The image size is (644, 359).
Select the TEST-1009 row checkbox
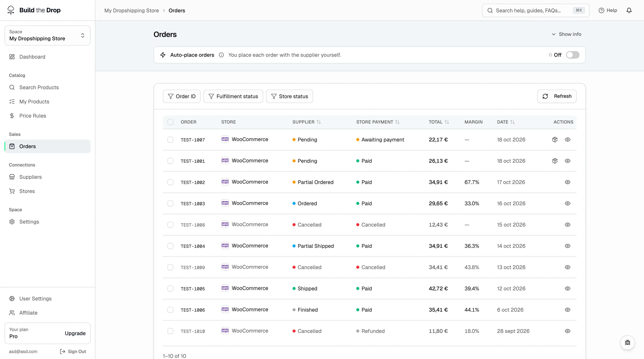click(x=170, y=267)
